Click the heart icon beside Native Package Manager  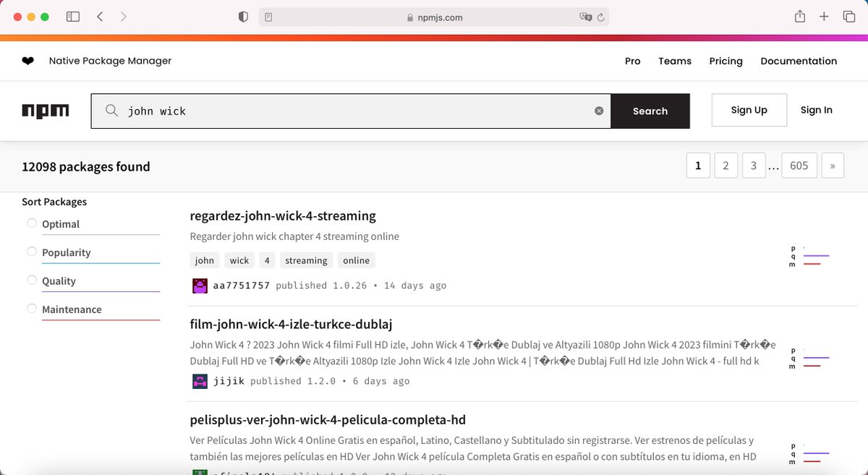(x=27, y=61)
